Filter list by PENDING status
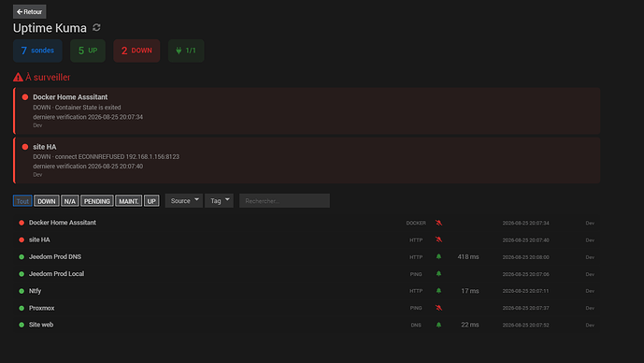 click(x=97, y=201)
